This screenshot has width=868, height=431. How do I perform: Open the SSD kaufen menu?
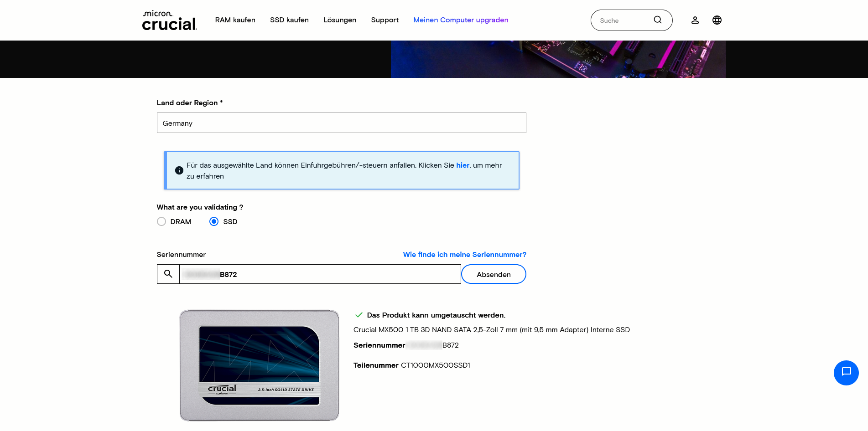tap(289, 20)
